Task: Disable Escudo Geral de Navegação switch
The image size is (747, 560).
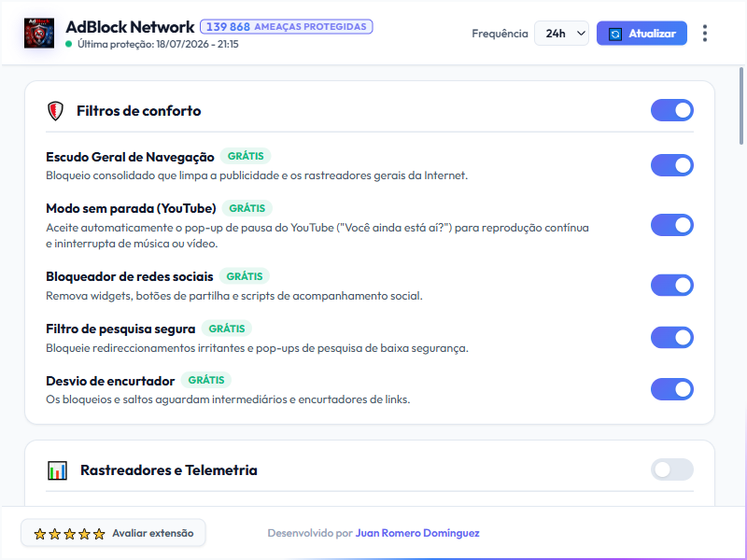Action: pos(671,165)
